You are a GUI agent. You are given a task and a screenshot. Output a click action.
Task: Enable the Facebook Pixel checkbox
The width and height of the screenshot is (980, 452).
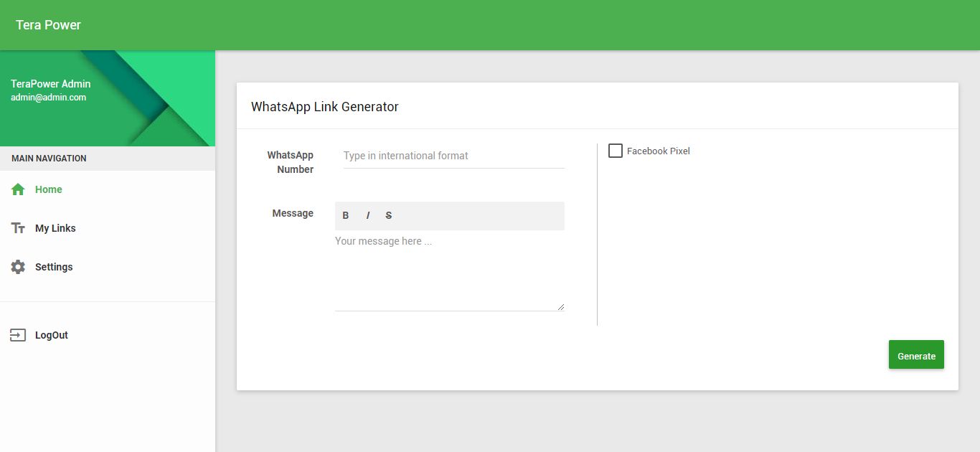(616, 151)
